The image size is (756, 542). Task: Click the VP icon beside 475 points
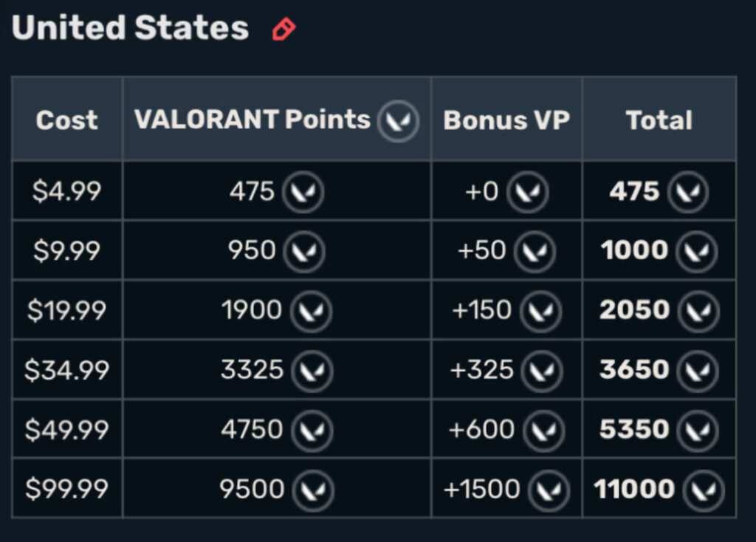pos(303,193)
